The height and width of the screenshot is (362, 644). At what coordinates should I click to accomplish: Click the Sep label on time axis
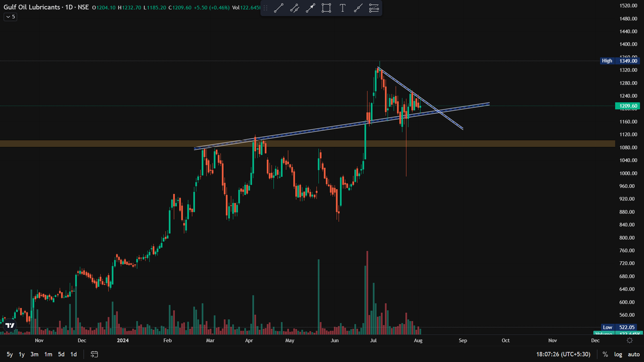463,340
